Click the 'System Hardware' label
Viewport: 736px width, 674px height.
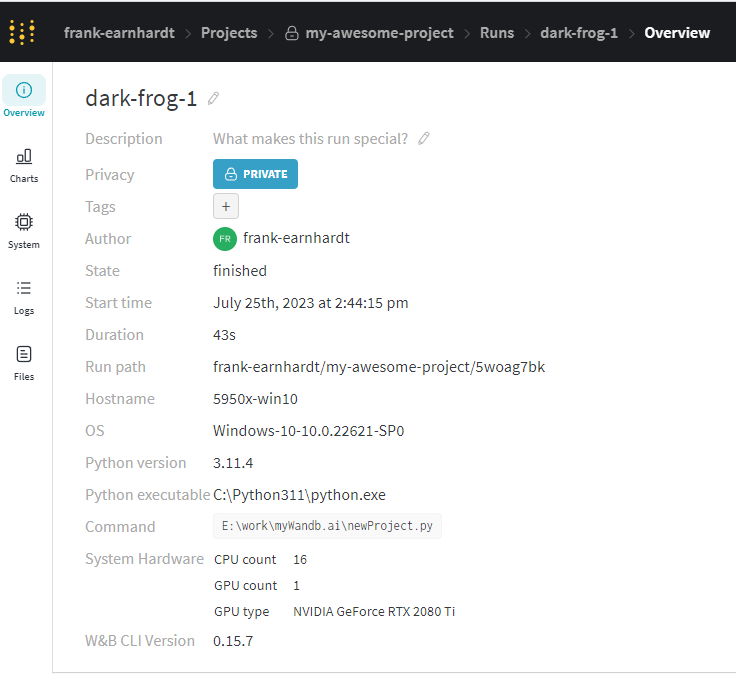145,559
